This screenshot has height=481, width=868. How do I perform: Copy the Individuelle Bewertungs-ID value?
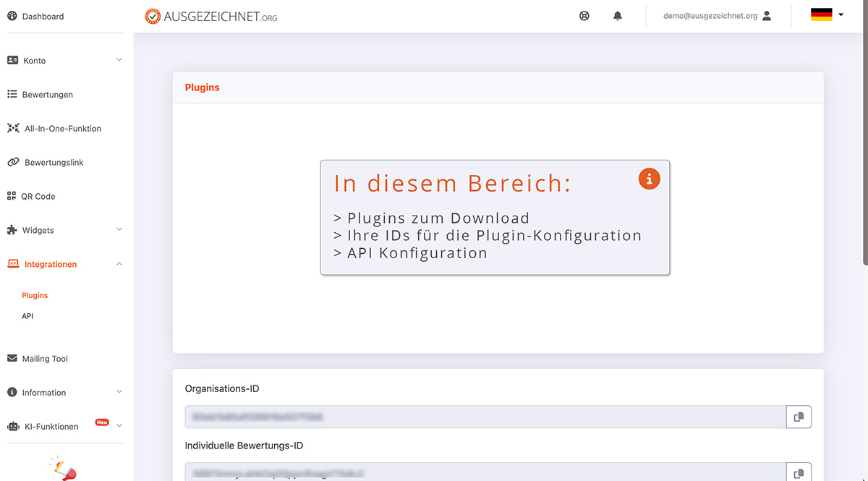tap(799, 473)
